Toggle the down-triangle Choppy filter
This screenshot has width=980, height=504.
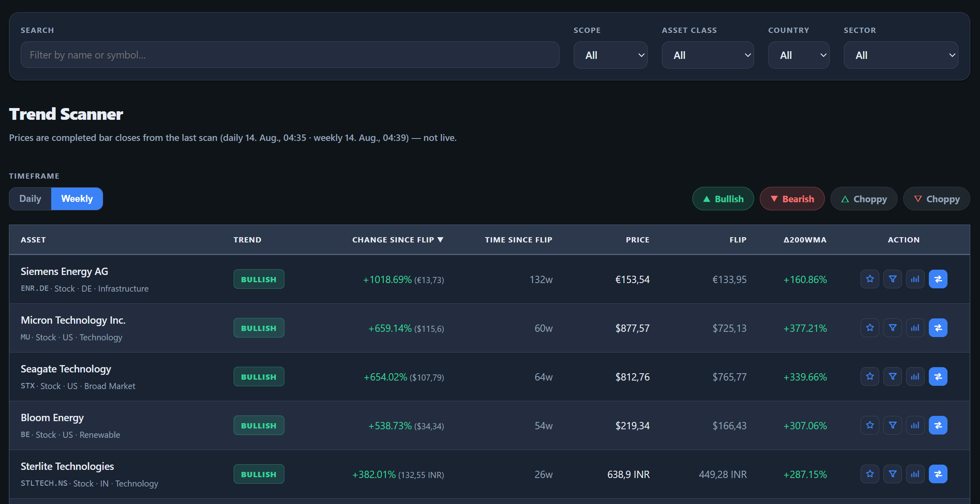936,199
